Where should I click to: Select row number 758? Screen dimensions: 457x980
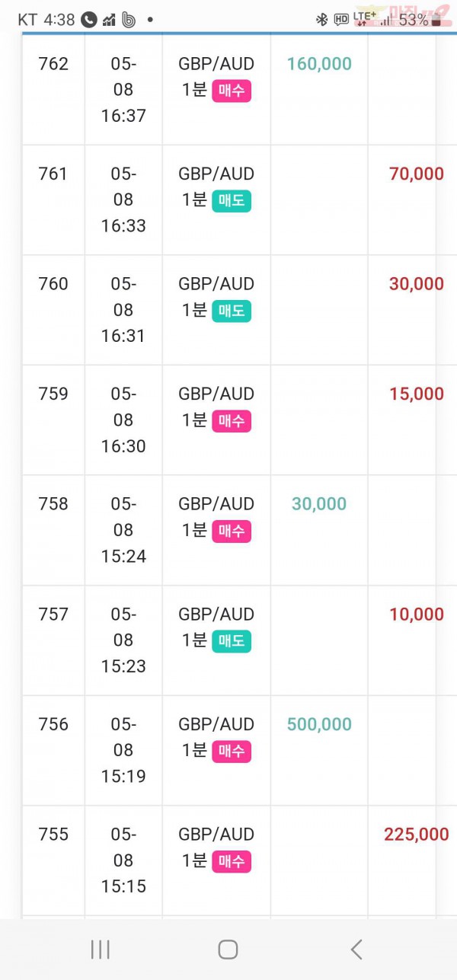pos(53,503)
